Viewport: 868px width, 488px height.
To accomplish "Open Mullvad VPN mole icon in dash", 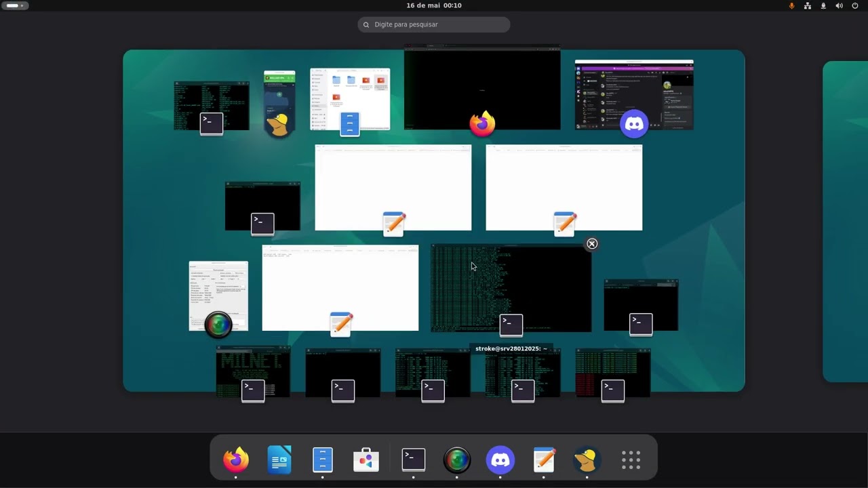I will tap(587, 460).
